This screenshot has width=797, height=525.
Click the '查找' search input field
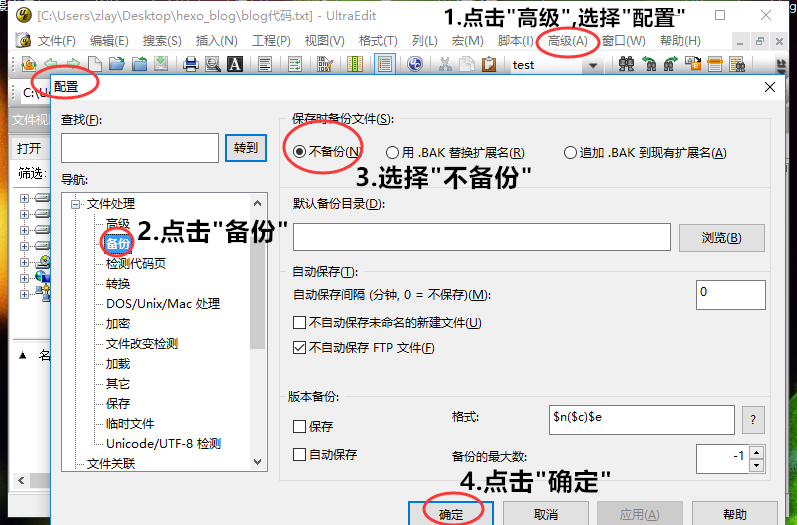[140, 148]
